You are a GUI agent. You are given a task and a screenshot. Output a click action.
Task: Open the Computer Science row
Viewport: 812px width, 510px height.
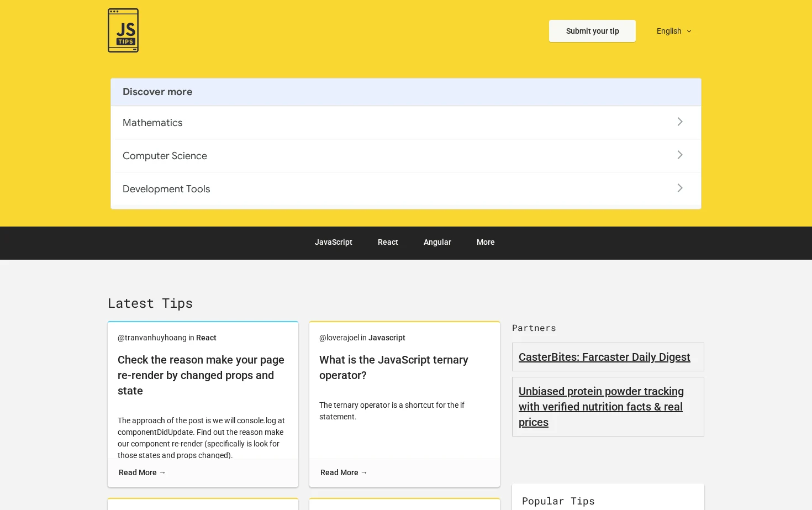pyautogui.click(x=406, y=156)
